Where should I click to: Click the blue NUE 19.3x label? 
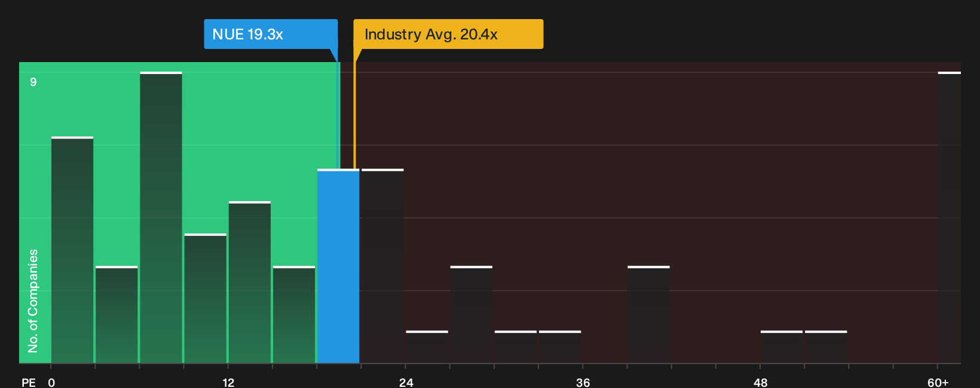click(x=271, y=34)
